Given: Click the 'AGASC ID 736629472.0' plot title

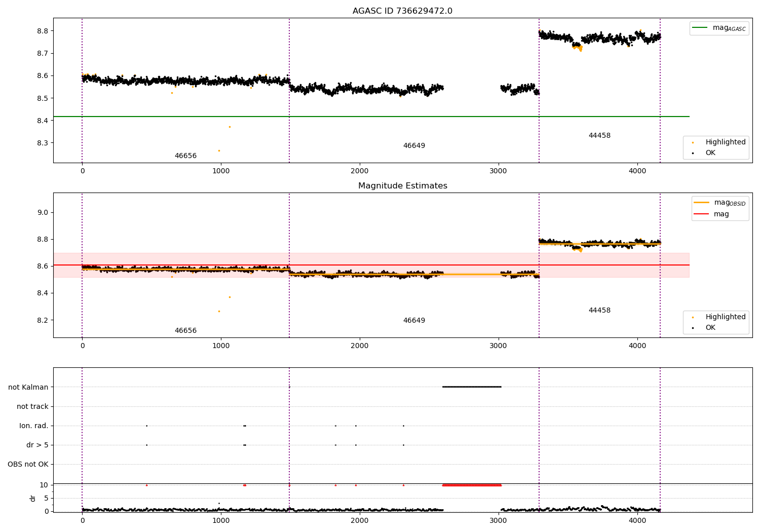Looking at the screenshot, I should coord(402,11).
